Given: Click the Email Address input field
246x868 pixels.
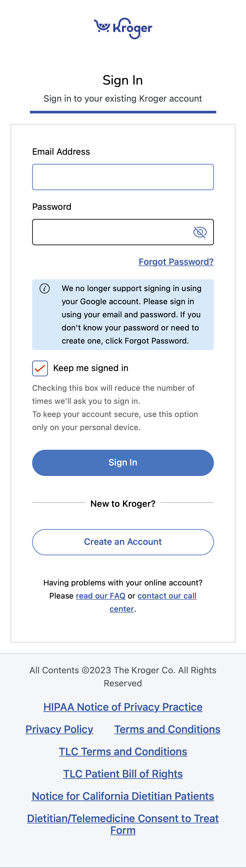Looking at the screenshot, I should (x=123, y=177).
